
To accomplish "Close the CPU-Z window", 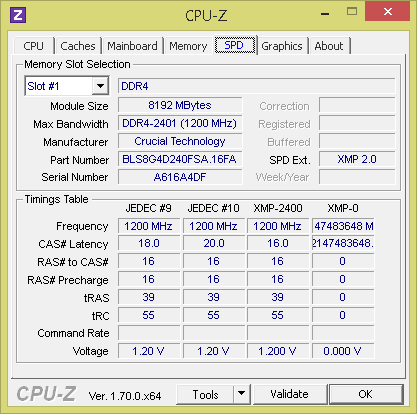I will [x=387, y=12].
